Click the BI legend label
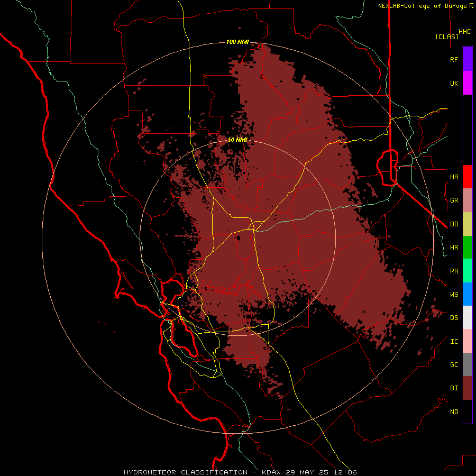This screenshot has height=476, width=476. pyautogui.click(x=454, y=388)
